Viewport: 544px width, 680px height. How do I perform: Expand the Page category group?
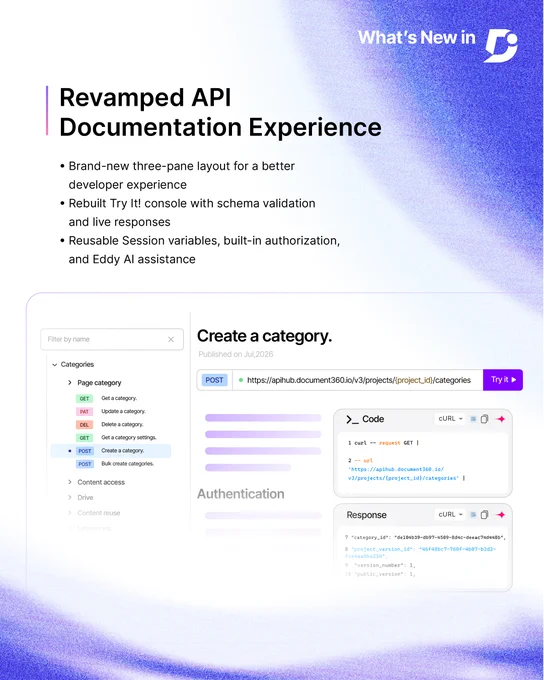tap(69, 382)
